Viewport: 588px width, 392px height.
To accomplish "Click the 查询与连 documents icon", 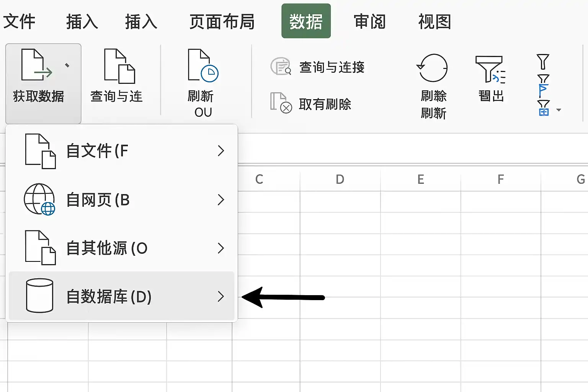I will point(119,66).
